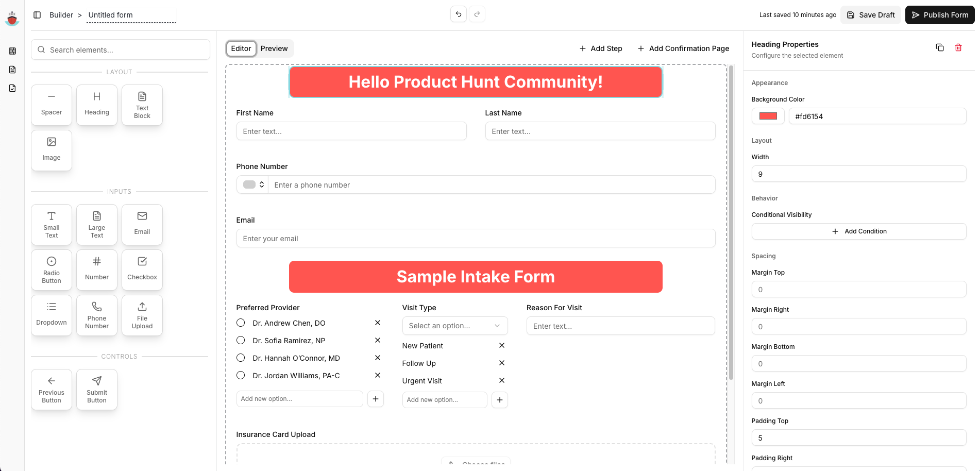Select the Dr. Jordan Williams radio button
The width and height of the screenshot is (980, 471).
240,375
